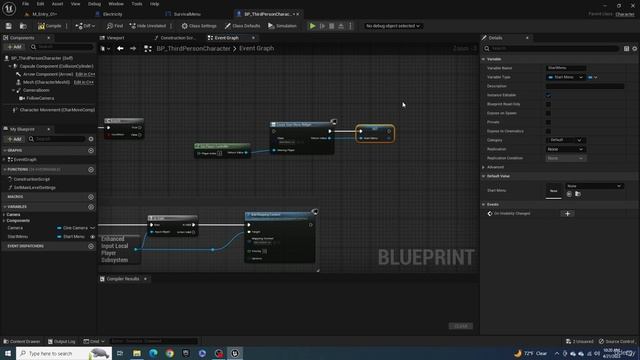The height and width of the screenshot is (360, 640).
Task: Select the FollowCamera component
Action: click(x=40, y=98)
